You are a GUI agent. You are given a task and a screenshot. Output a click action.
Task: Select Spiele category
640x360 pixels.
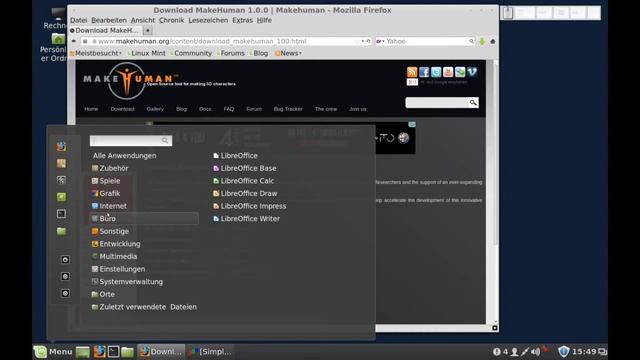(x=106, y=181)
